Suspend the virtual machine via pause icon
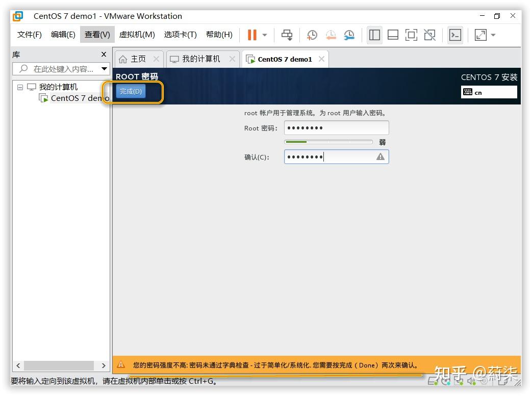Viewport: 532px width, 396px height. pos(254,35)
